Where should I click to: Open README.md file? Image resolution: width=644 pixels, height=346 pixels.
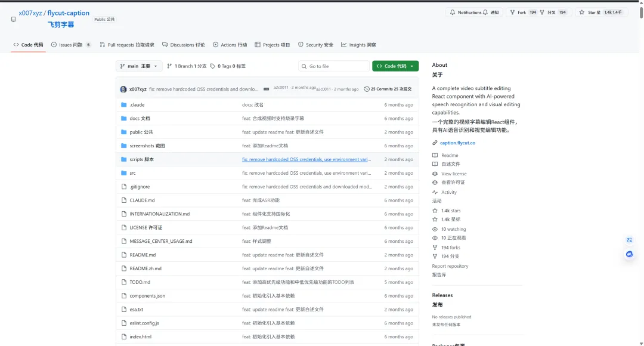point(143,255)
